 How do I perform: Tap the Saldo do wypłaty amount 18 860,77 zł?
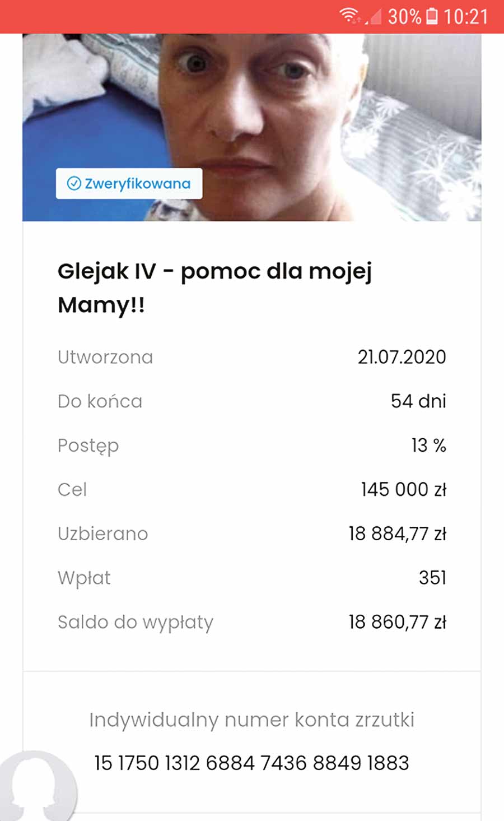click(397, 622)
